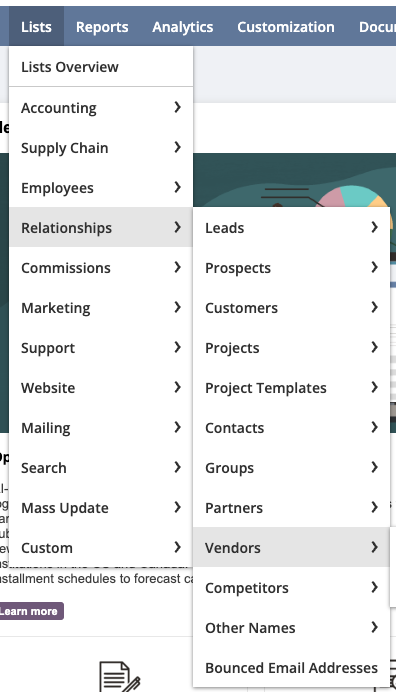Switch to the Reports tab
Viewport: 396px width, 692px height.
pos(102,27)
